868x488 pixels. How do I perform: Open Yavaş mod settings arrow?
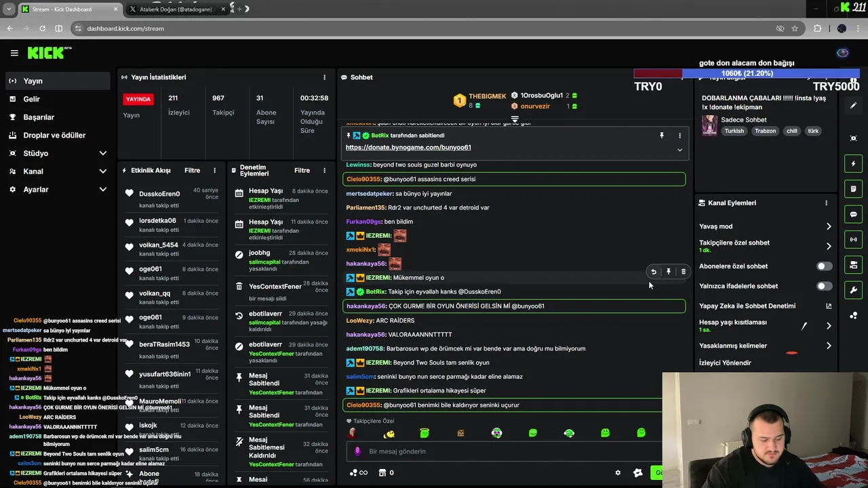pyautogui.click(x=828, y=226)
